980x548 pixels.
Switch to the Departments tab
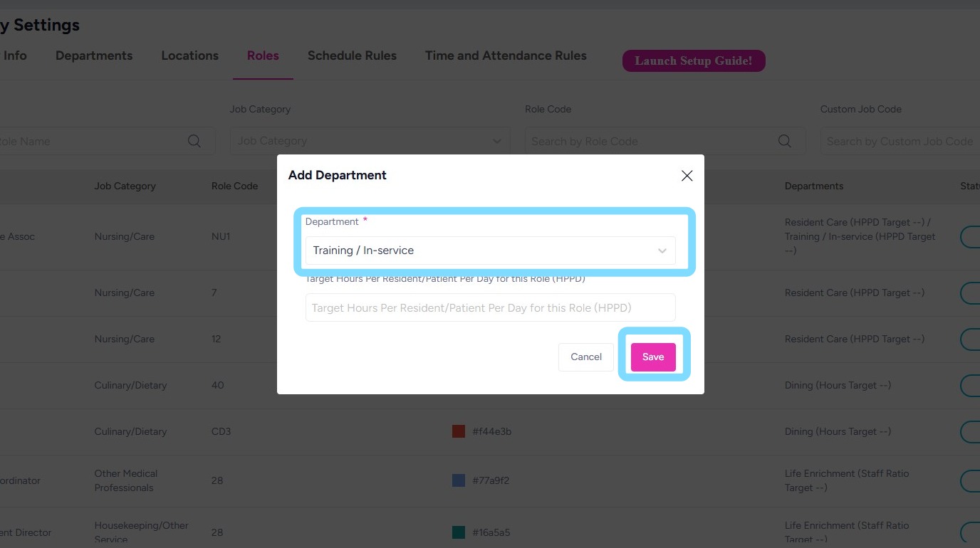click(94, 56)
